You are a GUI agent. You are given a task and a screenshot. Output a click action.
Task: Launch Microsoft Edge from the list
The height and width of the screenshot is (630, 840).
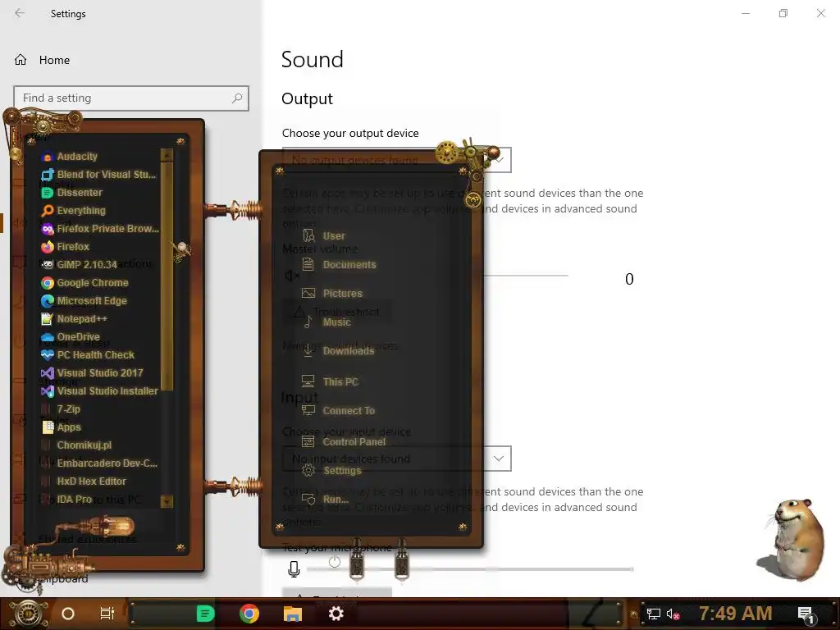point(84,301)
